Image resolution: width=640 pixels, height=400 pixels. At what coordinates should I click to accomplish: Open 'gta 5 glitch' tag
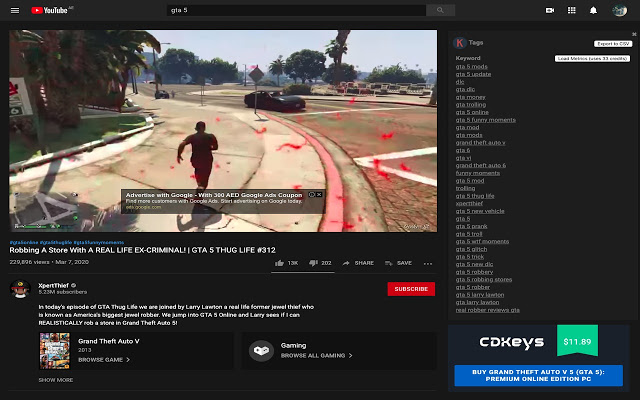pos(471,249)
